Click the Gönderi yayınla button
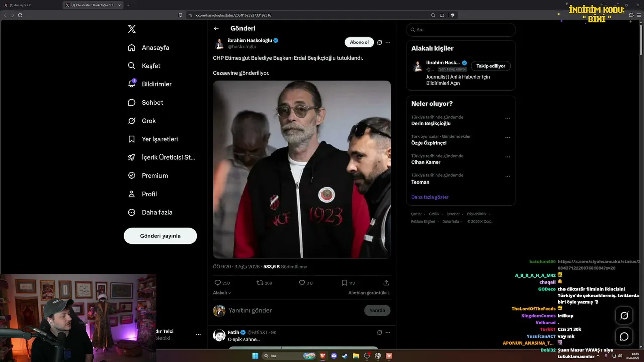 tap(160, 236)
